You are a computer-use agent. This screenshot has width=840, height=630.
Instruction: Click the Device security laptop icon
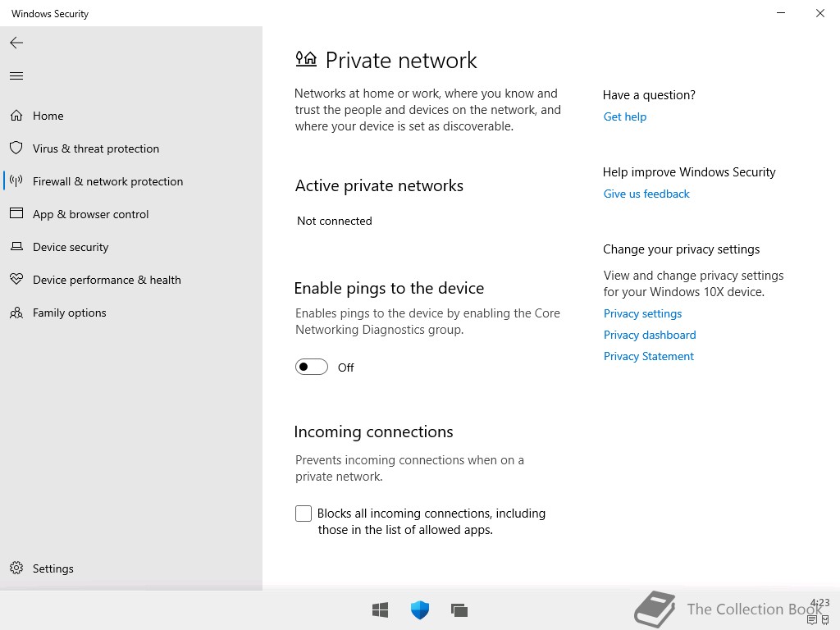(x=16, y=246)
